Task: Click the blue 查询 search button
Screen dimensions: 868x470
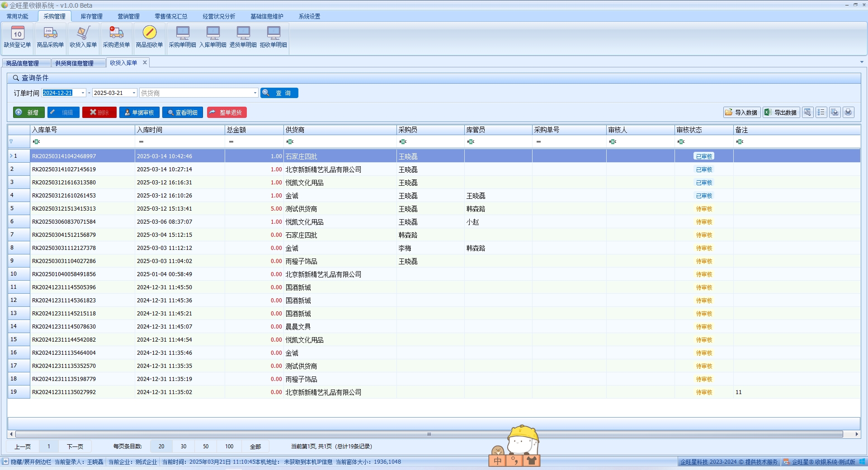Action: click(279, 93)
